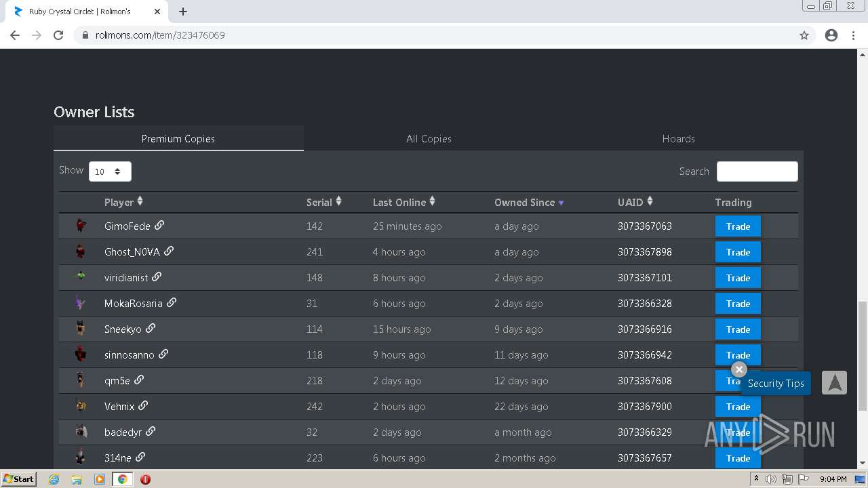Click the site lock security icon

(x=85, y=35)
